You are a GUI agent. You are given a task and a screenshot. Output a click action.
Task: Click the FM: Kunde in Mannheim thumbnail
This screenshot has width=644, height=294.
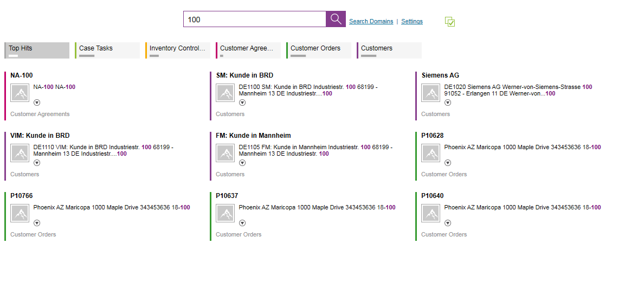(226, 153)
